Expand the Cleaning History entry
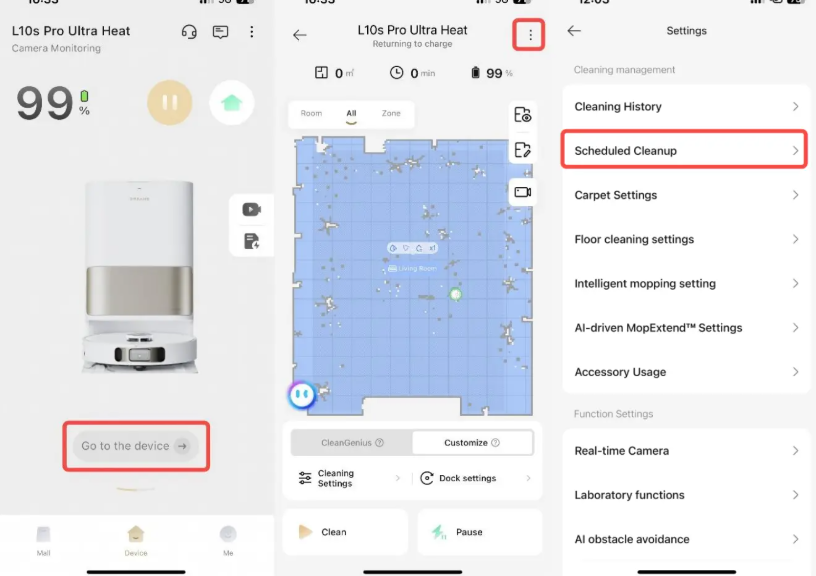 click(x=686, y=107)
